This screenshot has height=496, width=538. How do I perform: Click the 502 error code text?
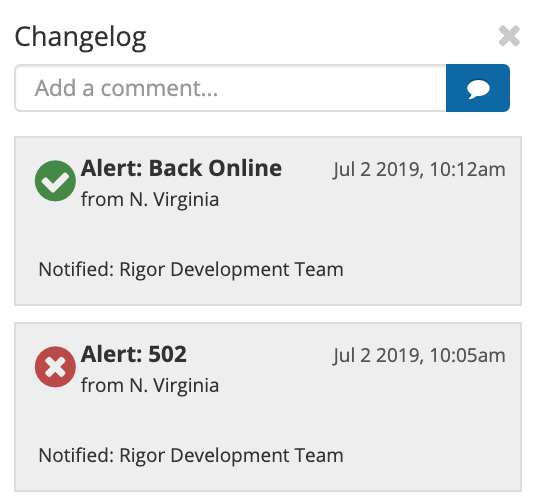pyautogui.click(x=168, y=354)
